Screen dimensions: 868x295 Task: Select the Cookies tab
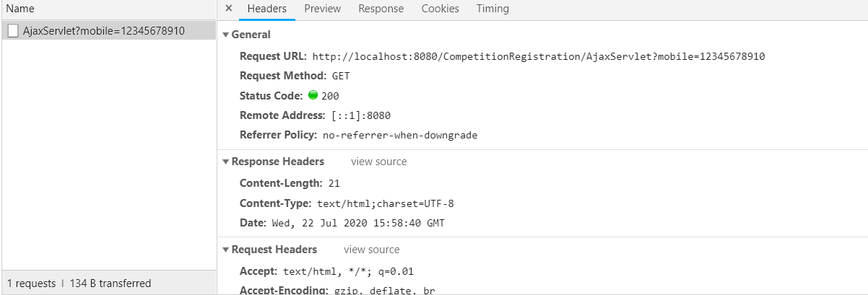pyautogui.click(x=440, y=9)
